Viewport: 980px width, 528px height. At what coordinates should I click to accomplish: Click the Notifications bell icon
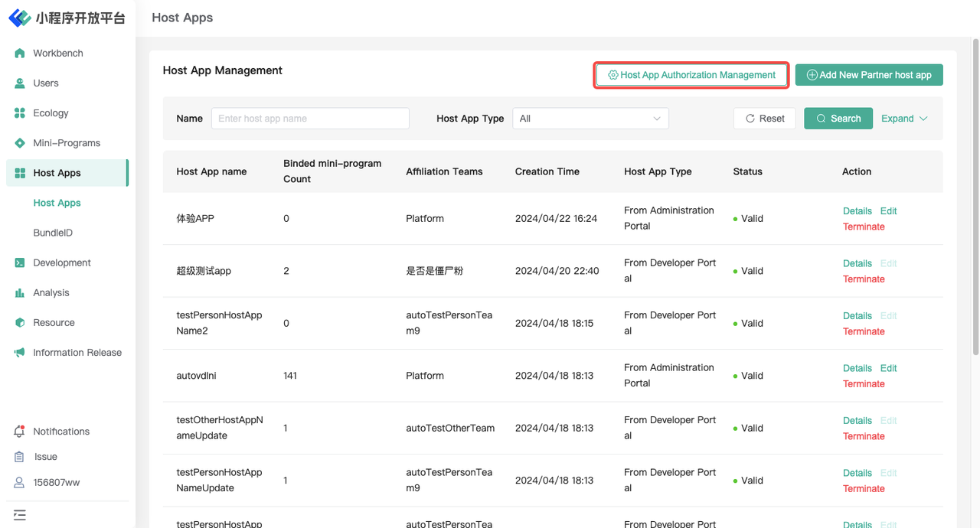click(x=20, y=432)
